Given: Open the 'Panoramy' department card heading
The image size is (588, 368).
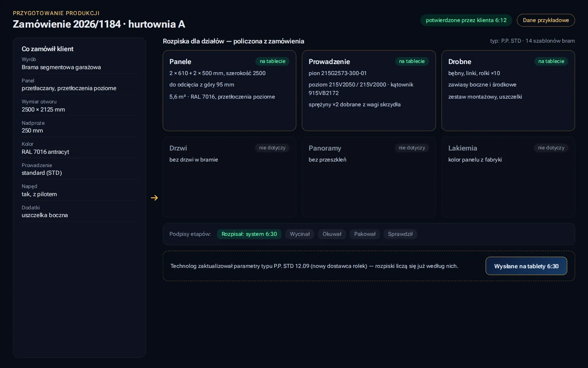Looking at the screenshot, I should (325, 148).
